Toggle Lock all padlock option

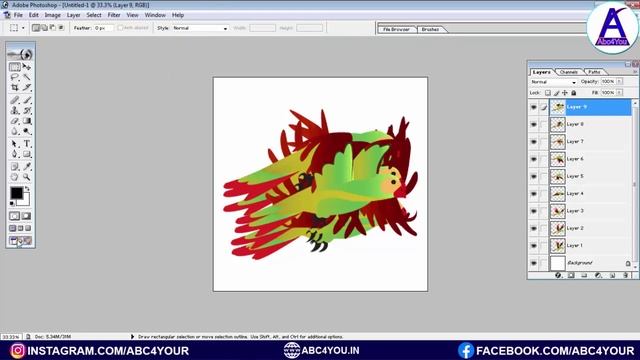click(573, 93)
